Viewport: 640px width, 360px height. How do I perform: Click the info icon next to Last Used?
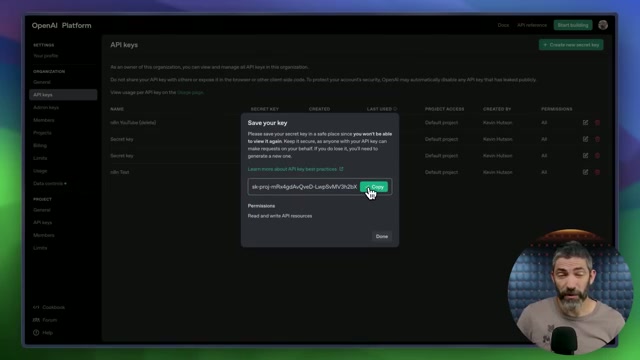point(395,109)
